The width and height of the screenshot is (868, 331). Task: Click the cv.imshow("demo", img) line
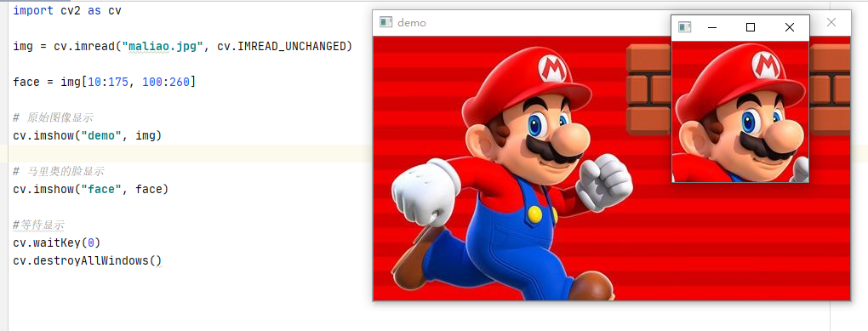coord(88,135)
